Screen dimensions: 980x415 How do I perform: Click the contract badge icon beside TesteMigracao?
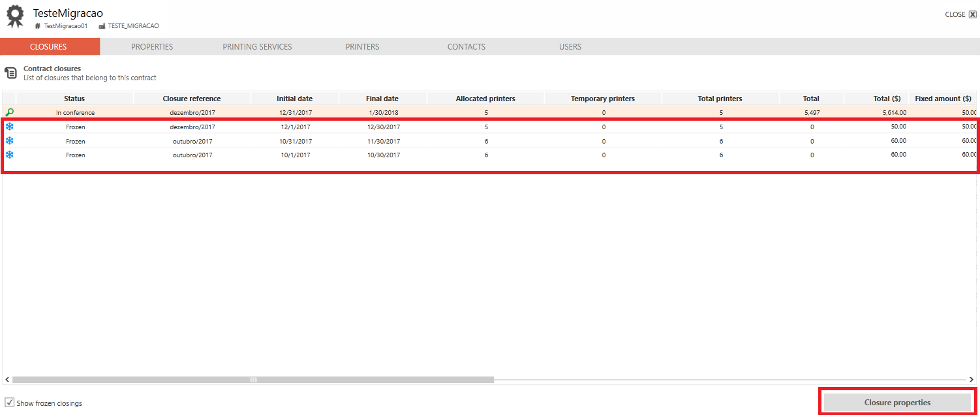tap(15, 16)
